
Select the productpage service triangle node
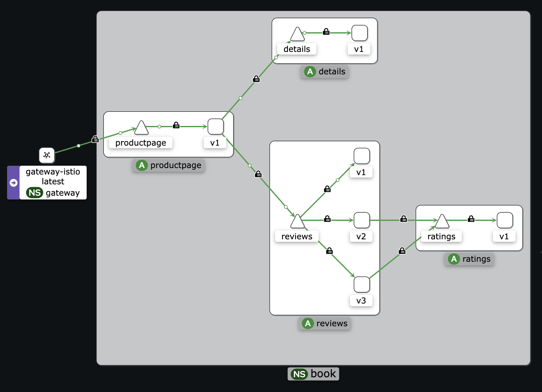(x=141, y=127)
